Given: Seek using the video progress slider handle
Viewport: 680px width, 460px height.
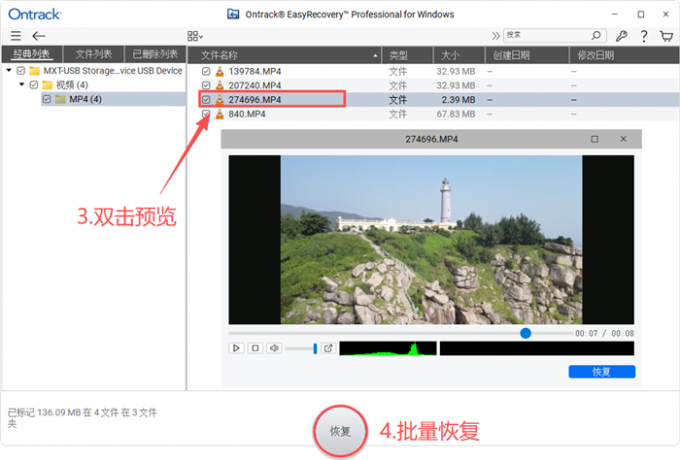Looking at the screenshot, I should click(x=526, y=333).
